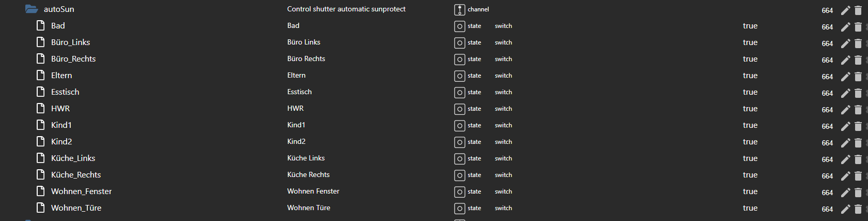Click the HWR file icon
Image resolution: width=868 pixels, height=221 pixels.
41,108
